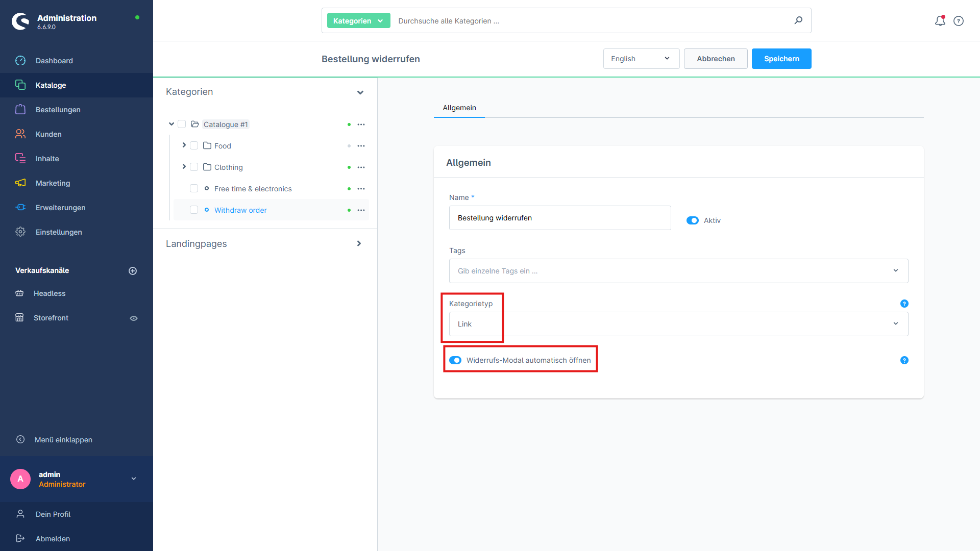Add a new sales channel with plus icon
The image size is (980, 551).
tap(133, 271)
